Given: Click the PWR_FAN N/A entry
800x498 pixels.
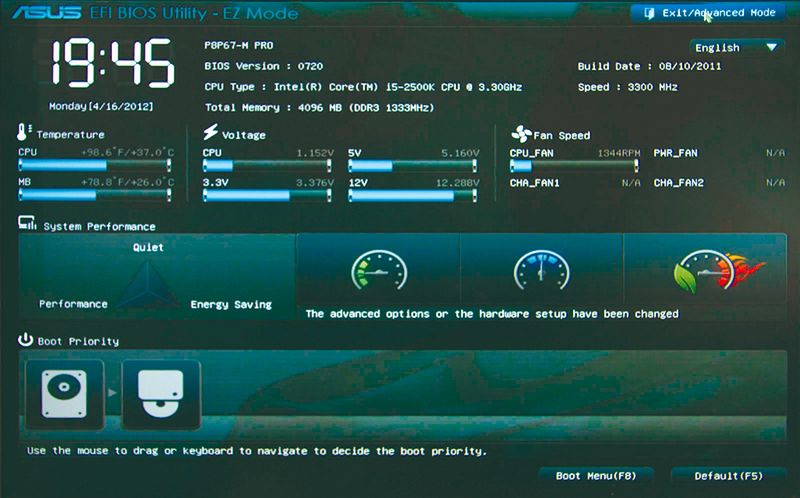Looking at the screenshot, I should 719,153.
